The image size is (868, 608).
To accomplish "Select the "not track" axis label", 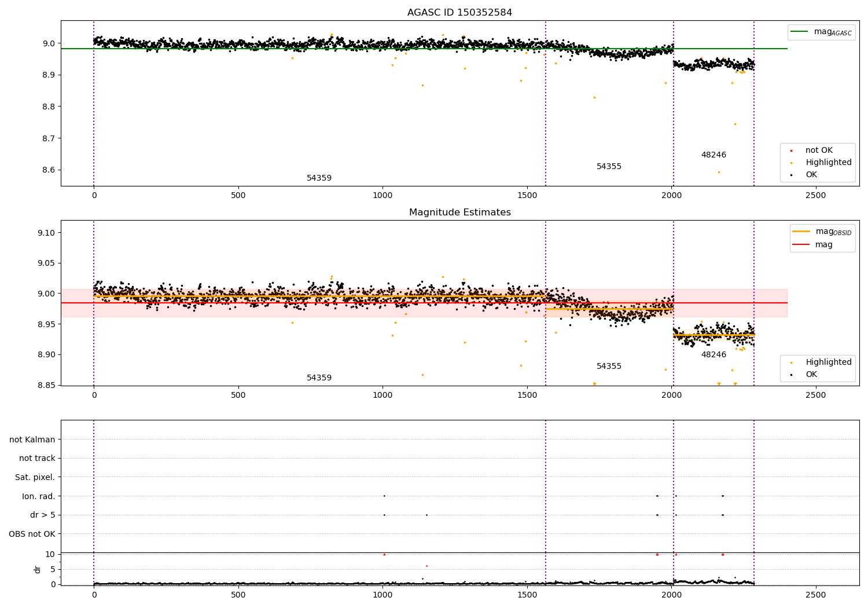I will (x=37, y=459).
